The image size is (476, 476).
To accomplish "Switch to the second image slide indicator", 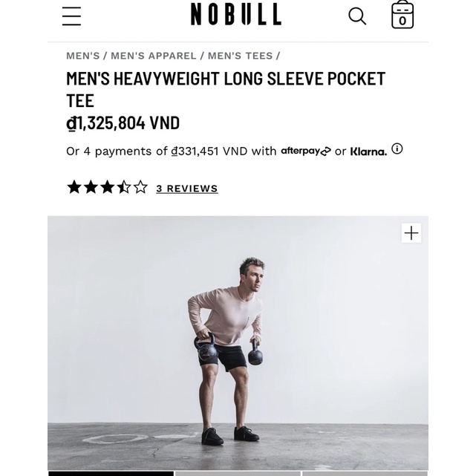I will coord(238,474).
